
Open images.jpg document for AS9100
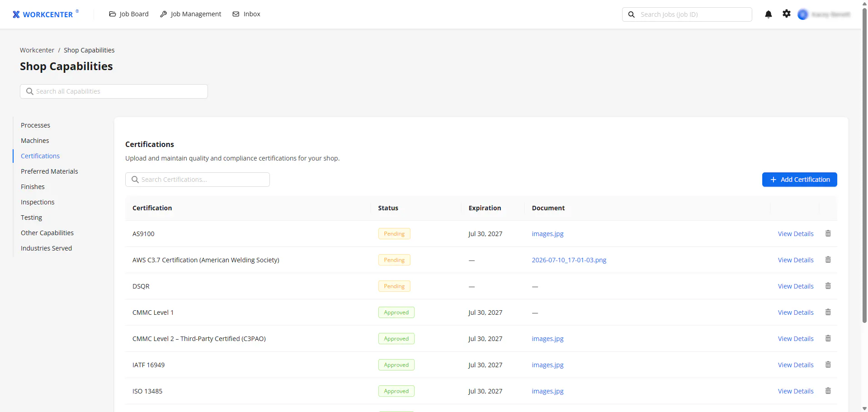coord(547,234)
